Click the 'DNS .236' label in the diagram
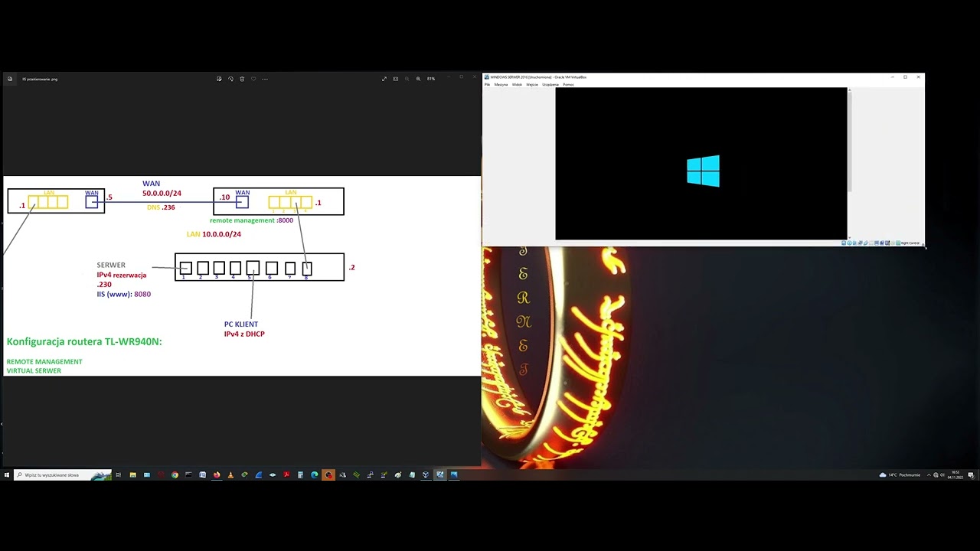Screen dimensions: 980x551 pyautogui.click(x=161, y=207)
